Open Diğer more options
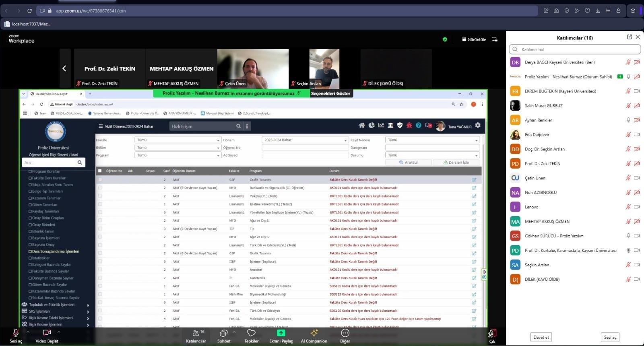Viewport: 644px width, 346px height. pos(345,333)
